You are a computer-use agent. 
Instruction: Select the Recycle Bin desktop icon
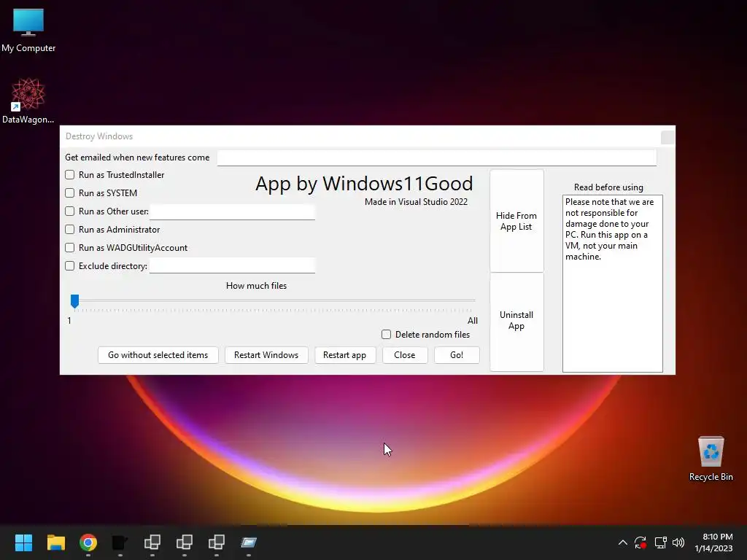[x=711, y=458]
